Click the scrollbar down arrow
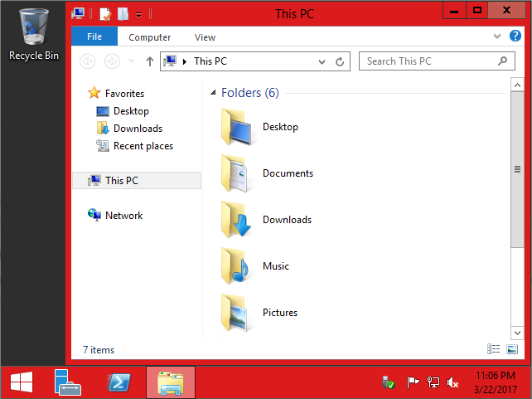This screenshot has width=532, height=399. [x=517, y=333]
